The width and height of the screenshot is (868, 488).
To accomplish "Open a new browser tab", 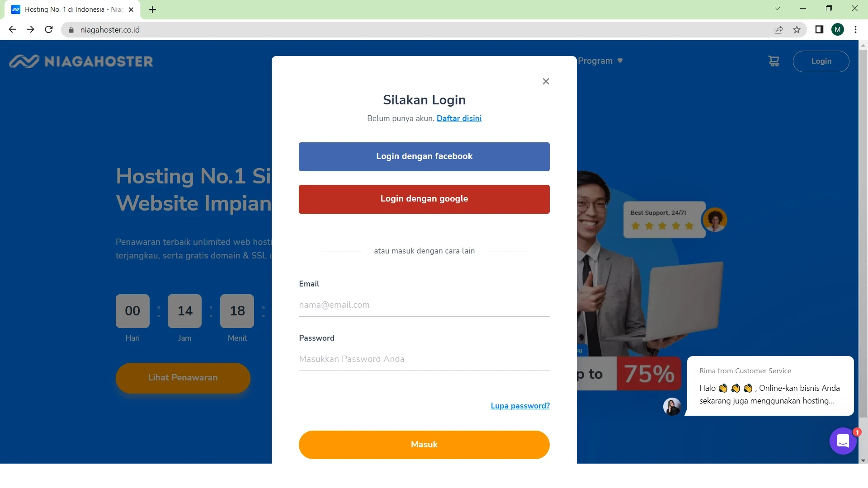I will point(152,9).
